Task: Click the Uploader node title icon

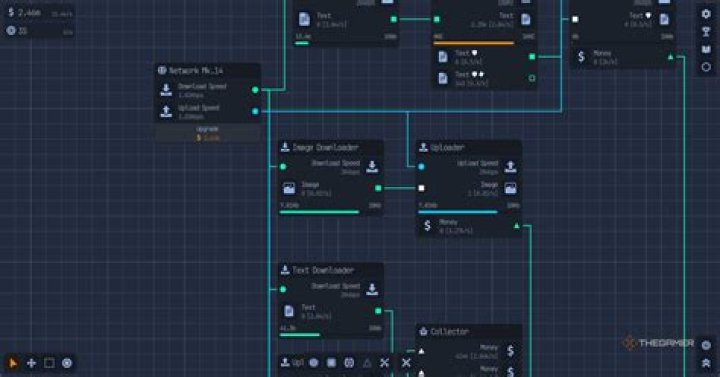Action: click(423, 147)
